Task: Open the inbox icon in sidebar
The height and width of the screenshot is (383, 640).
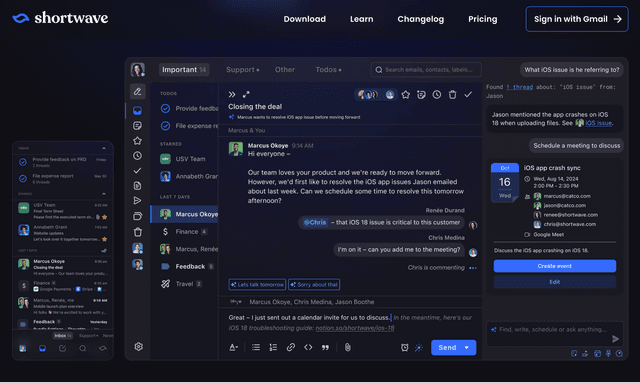Action: pos(138,110)
